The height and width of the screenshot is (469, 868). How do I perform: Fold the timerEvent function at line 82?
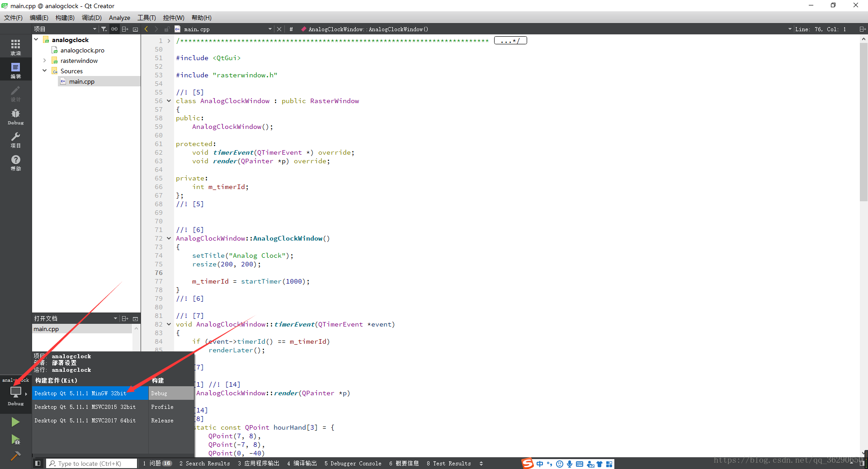pos(169,324)
